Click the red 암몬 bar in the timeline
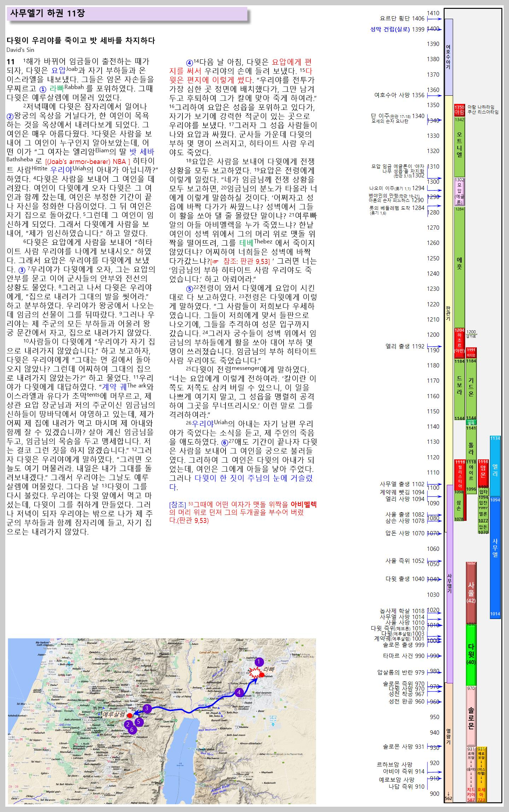509x812 pixels. 483,473
